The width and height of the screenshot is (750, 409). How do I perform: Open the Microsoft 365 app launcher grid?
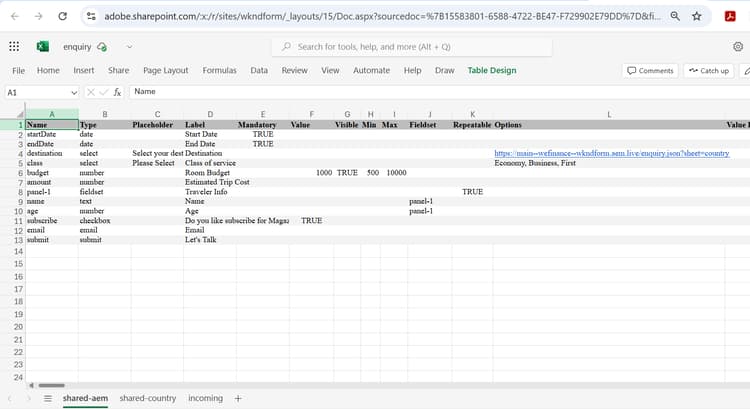click(14, 46)
